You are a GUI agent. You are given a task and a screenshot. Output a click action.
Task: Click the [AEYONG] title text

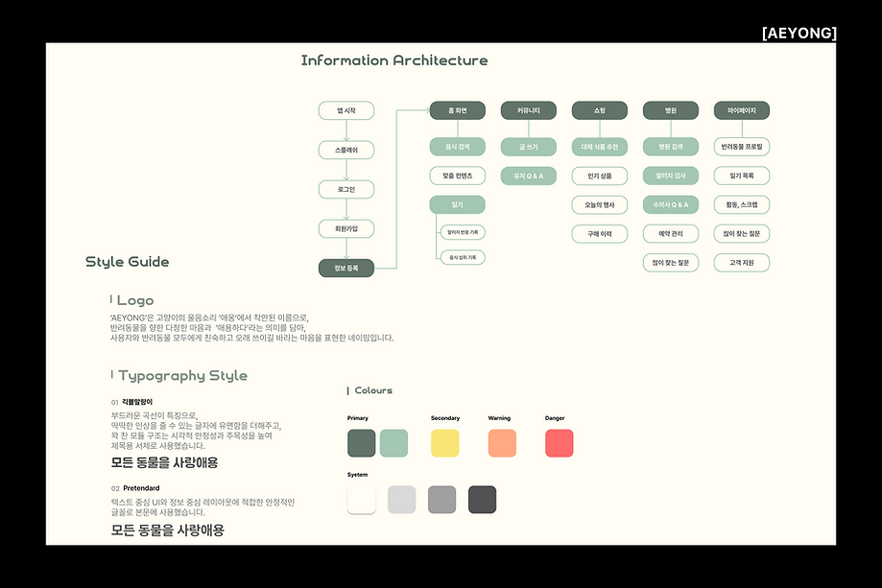pos(799,34)
